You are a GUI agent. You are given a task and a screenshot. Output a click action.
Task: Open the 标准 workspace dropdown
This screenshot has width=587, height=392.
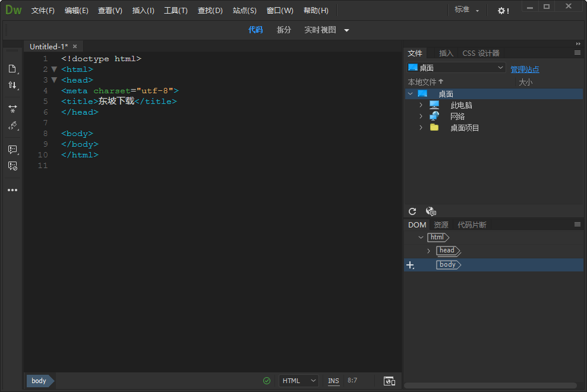(467, 10)
